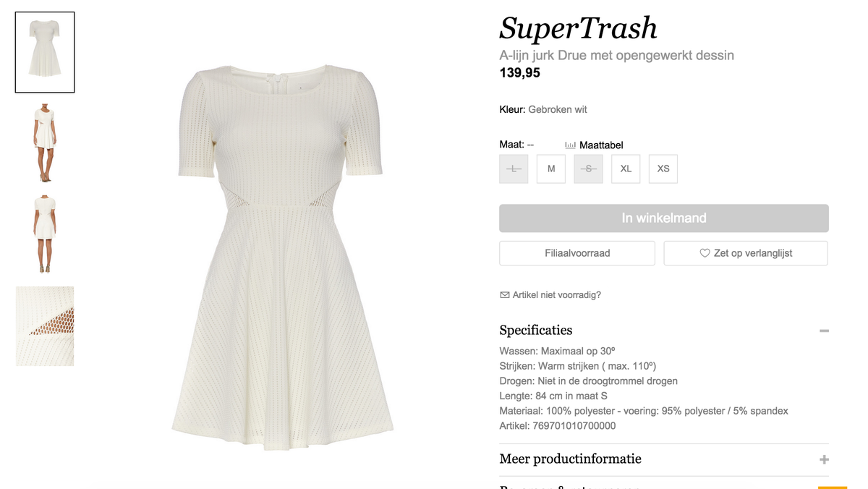Viewport: 868px width, 489px height.
Task: Show the back view model thumbnail
Action: point(45,234)
